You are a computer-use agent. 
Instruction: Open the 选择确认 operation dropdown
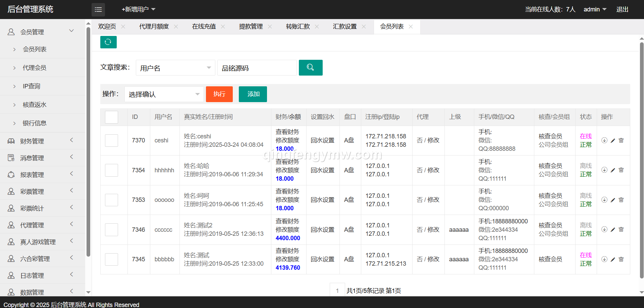(x=164, y=94)
